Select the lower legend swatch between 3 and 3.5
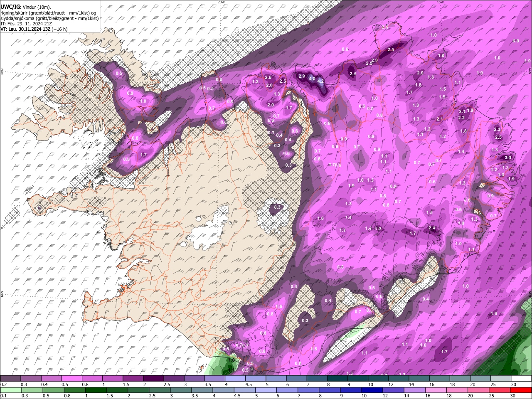This screenshot has width=532, height=399. pos(181,390)
